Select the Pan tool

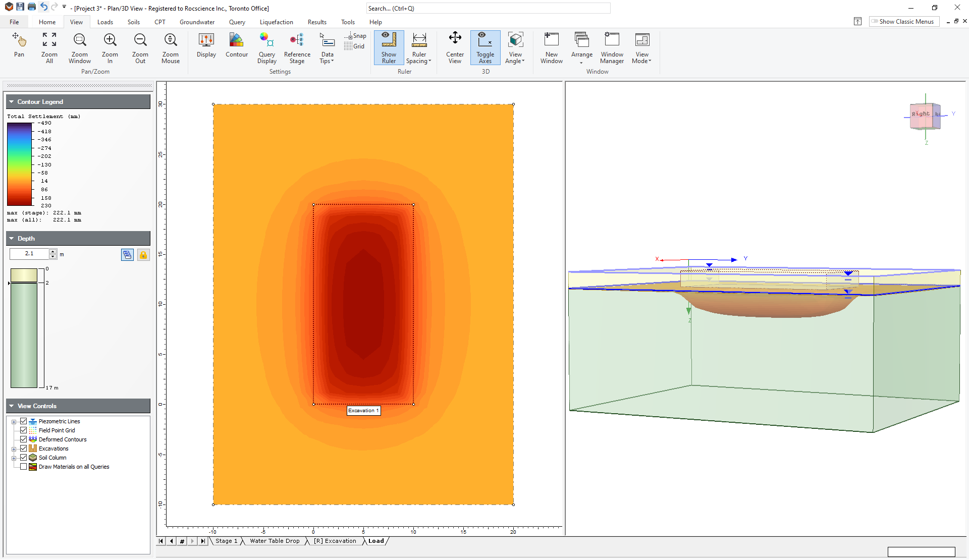19,45
